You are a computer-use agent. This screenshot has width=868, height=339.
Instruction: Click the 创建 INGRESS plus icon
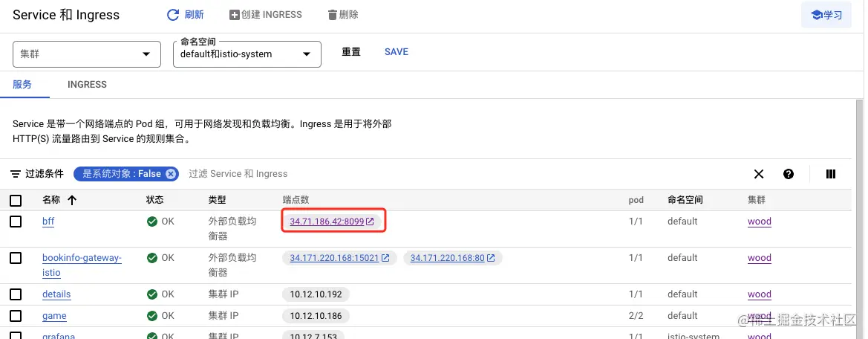(235, 15)
